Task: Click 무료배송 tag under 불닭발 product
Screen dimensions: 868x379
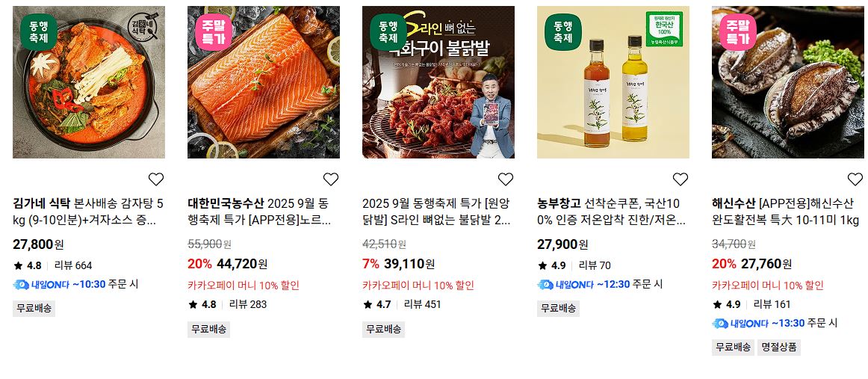Action: point(383,329)
